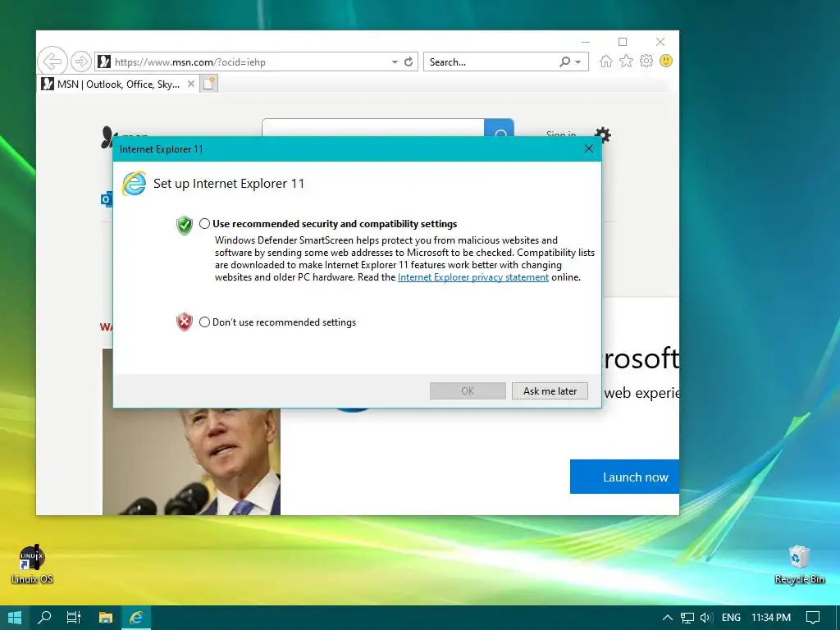Expand the search provider dropdown arrow

point(578,62)
